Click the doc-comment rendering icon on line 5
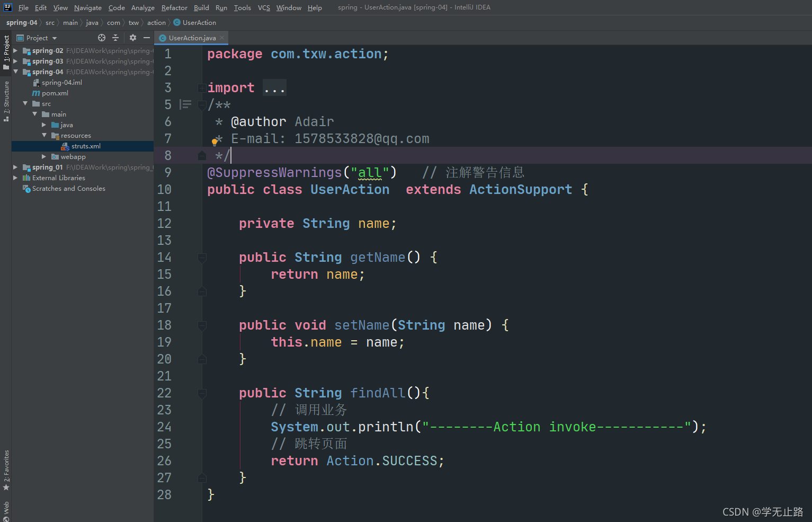This screenshot has width=812, height=522. [185, 104]
